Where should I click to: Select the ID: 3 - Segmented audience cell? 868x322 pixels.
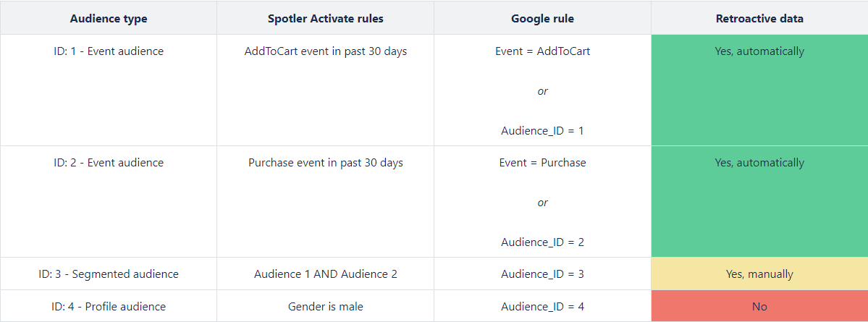pyautogui.click(x=109, y=274)
